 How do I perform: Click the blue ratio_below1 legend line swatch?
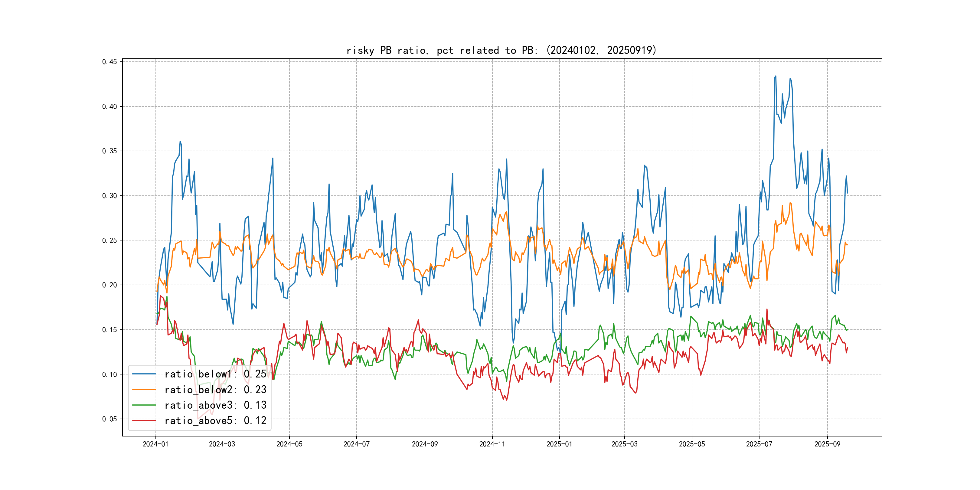click(144, 374)
